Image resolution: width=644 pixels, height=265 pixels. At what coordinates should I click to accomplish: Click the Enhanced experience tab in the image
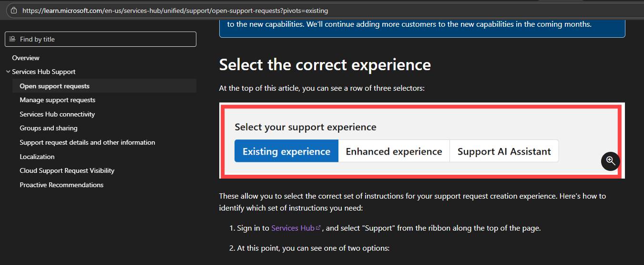point(394,151)
